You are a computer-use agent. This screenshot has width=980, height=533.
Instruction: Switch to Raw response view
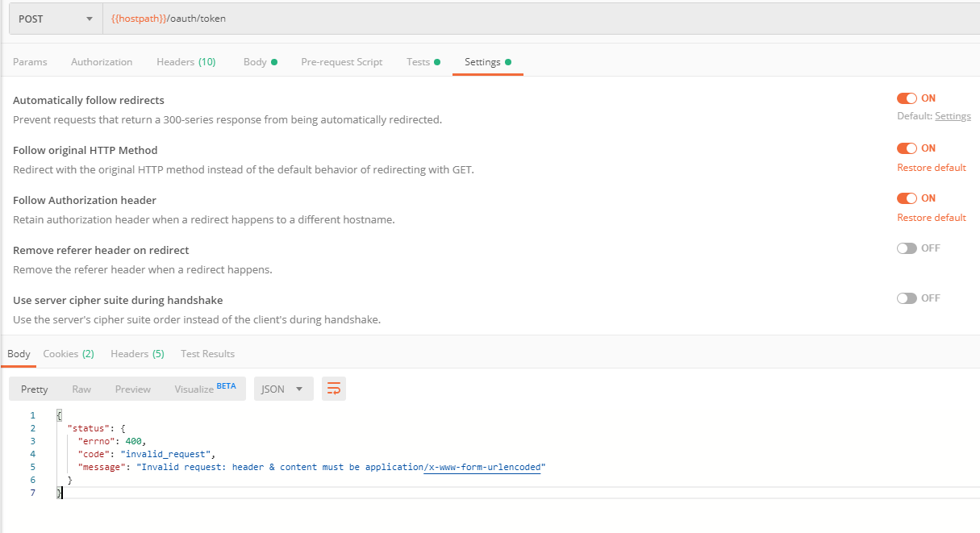81,389
